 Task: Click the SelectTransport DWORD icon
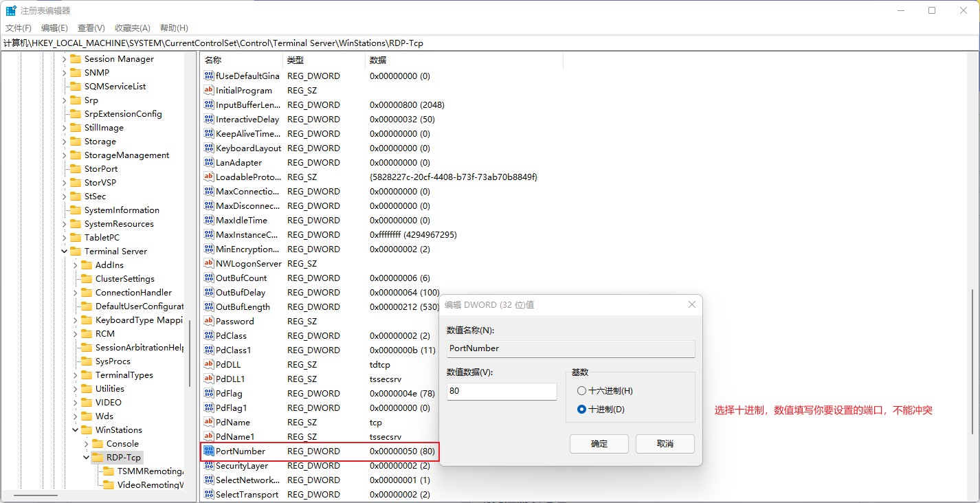point(209,495)
